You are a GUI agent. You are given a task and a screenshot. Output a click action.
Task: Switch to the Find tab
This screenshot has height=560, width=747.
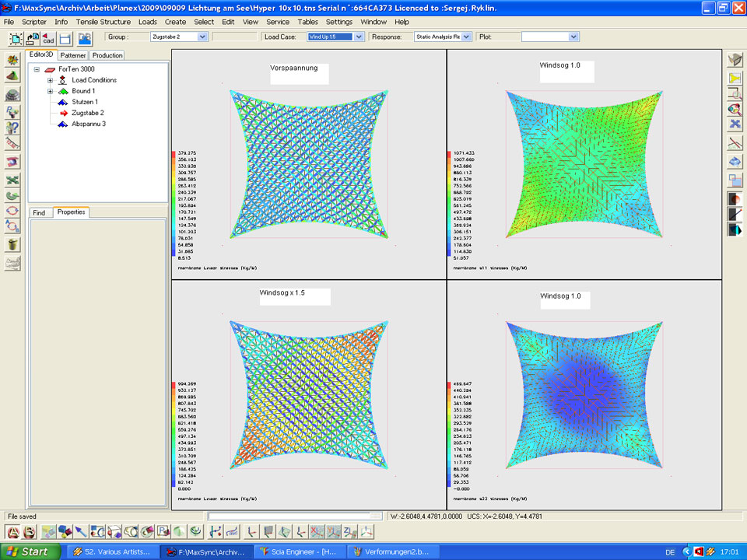(39, 212)
